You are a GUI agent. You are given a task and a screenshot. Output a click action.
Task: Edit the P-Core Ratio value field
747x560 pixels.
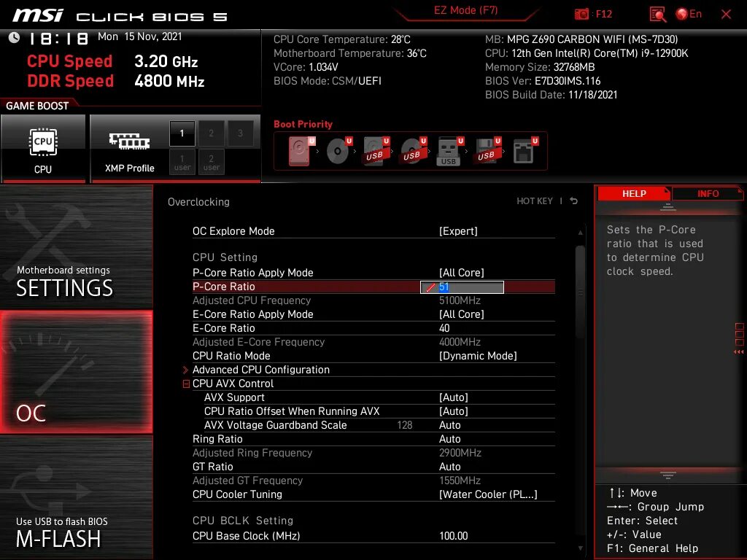462,287
